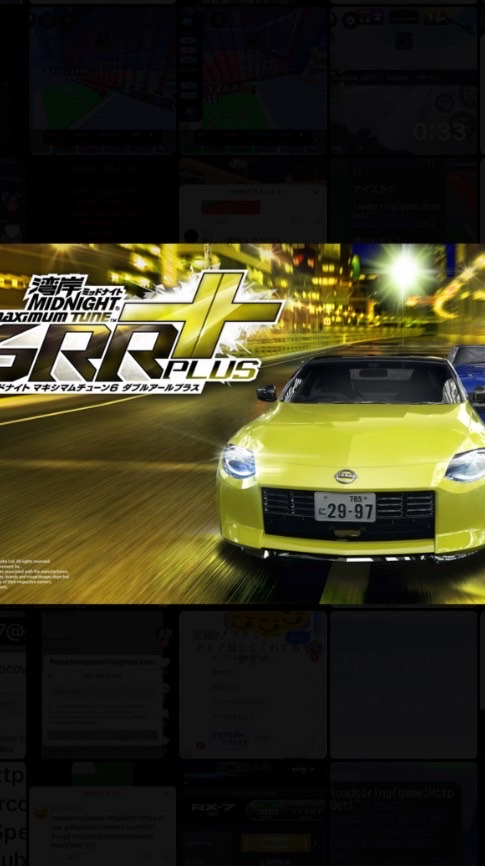Screen dimensions: 485x866
Task: Click the 29-97 license plate
Action: [345, 508]
